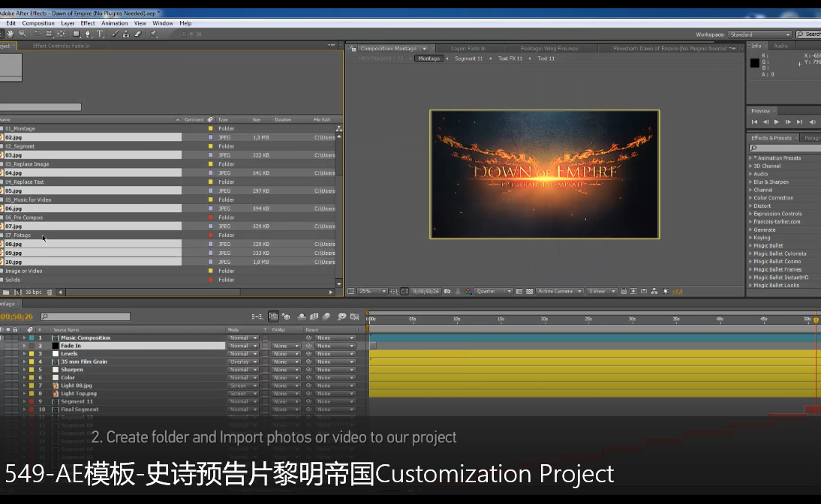Open the Active Camera dropdown

click(559, 292)
